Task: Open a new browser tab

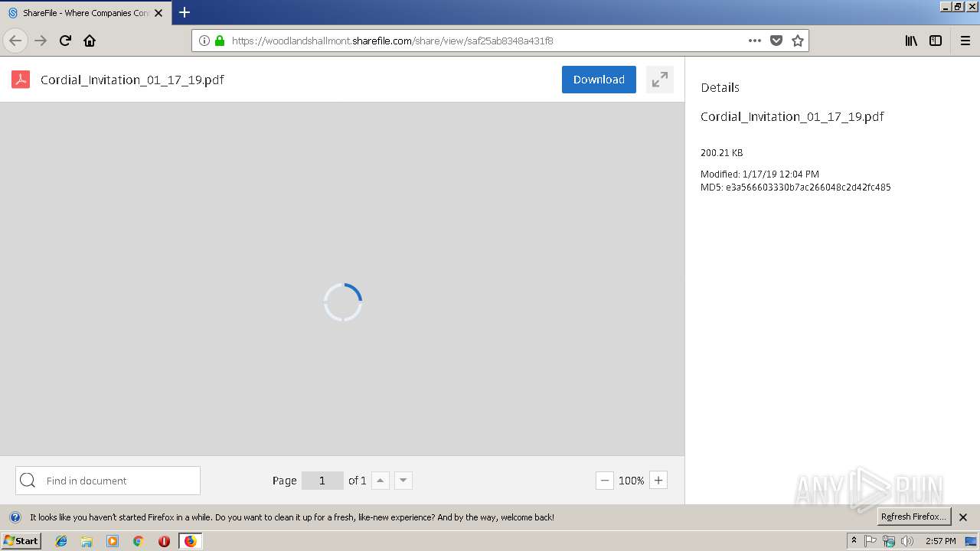Action: coord(185,12)
